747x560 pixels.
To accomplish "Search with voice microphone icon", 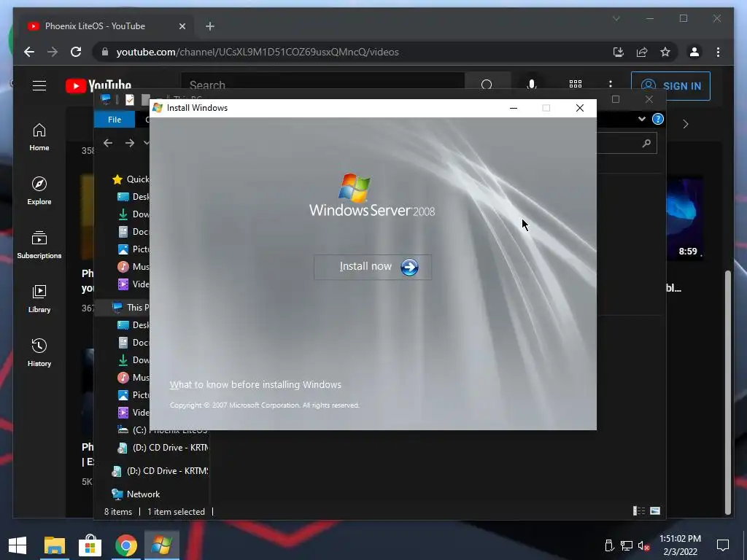I will [x=531, y=85].
